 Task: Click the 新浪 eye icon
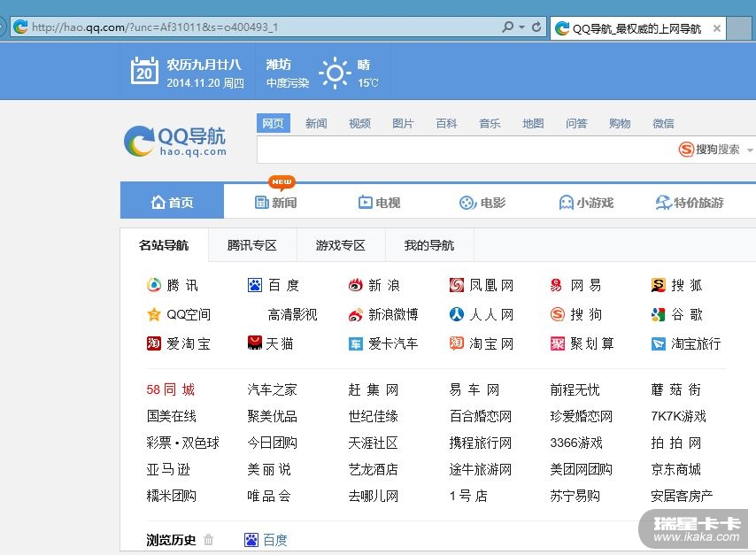point(355,285)
